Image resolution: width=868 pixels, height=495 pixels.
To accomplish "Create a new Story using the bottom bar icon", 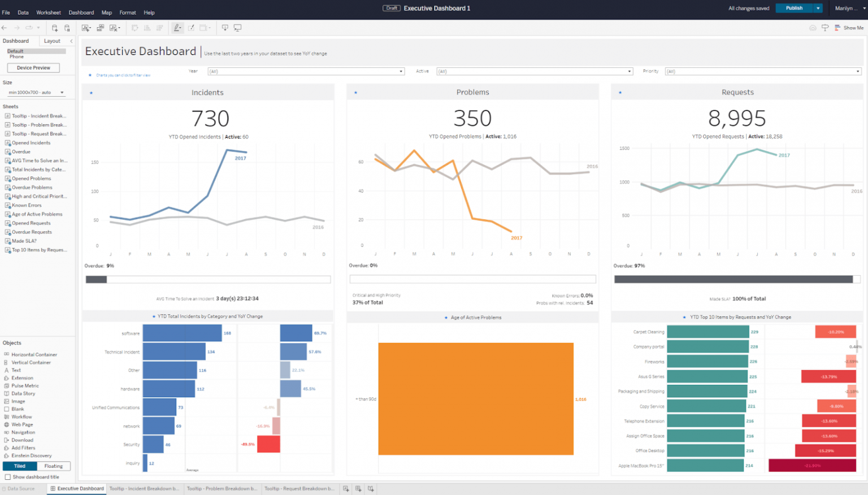I will (371, 488).
